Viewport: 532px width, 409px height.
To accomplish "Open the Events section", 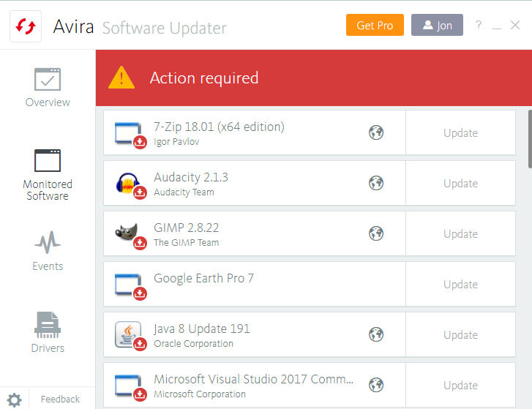I will [48, 251].
